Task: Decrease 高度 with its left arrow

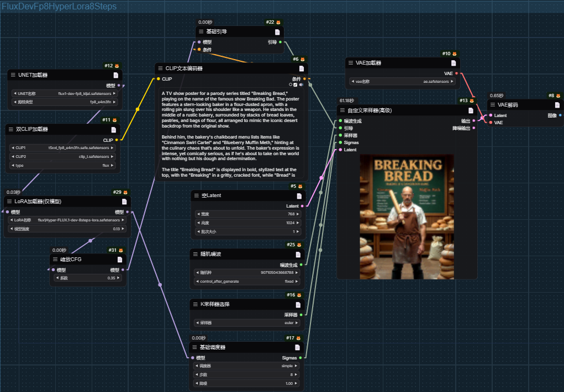Action: click(x=198, y=223)
